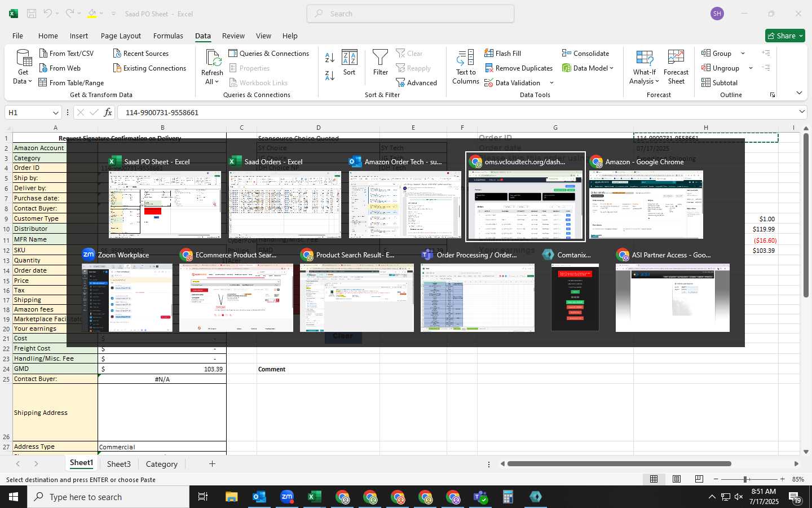Click the Get Data icon

click(x=23, y=58)
